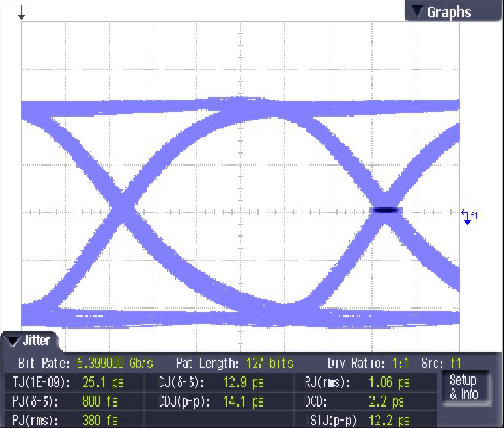Select the Src value f1

point(456,364)
